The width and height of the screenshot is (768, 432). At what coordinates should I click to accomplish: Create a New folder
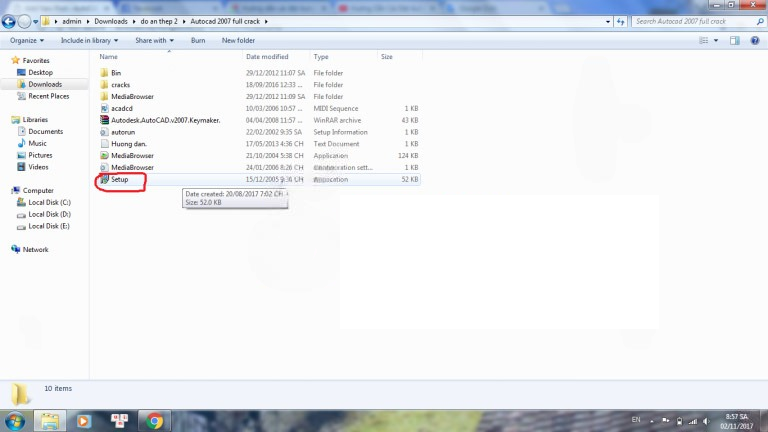point(238,41)
